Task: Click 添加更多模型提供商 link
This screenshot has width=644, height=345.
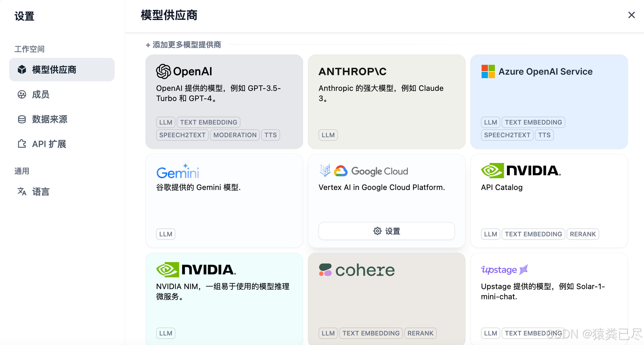Action: tap(183, 45)
